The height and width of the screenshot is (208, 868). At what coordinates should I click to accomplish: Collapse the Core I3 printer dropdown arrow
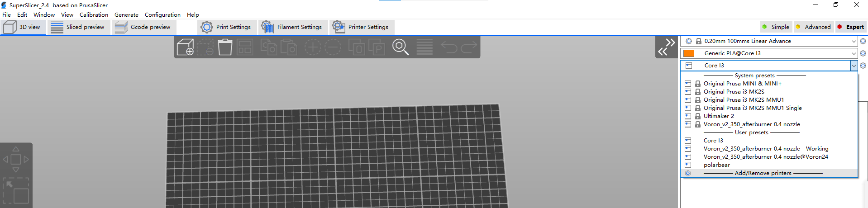point(854,66)
